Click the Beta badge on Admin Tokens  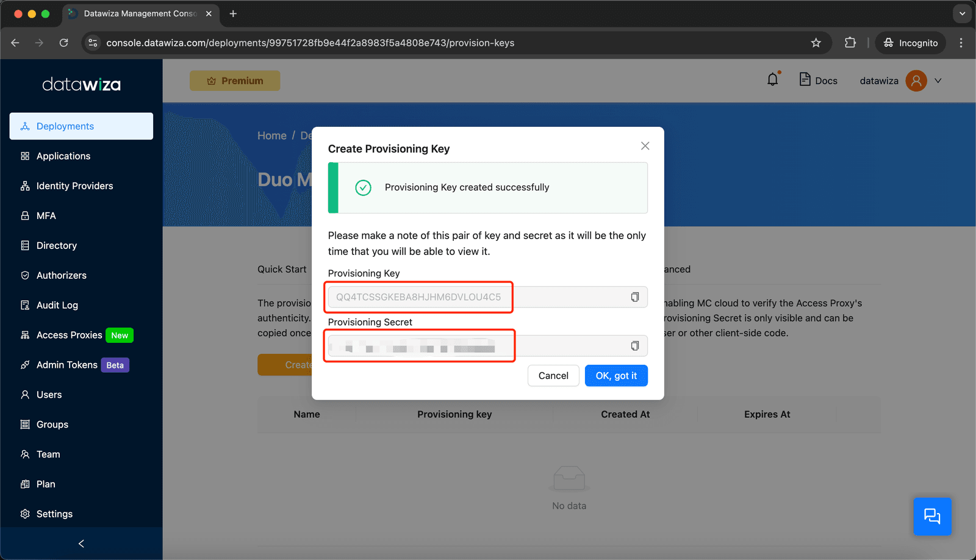115,365
